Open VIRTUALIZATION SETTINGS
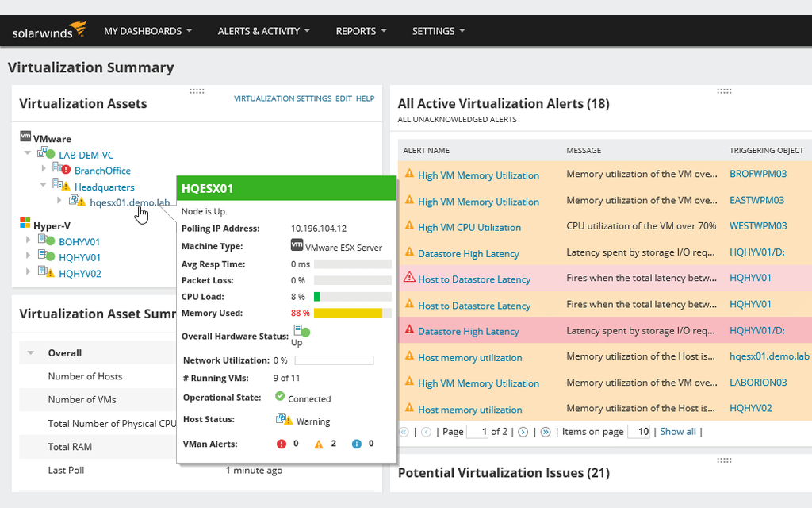This screenshot has width=812, height=508. [x=282, y=98]
